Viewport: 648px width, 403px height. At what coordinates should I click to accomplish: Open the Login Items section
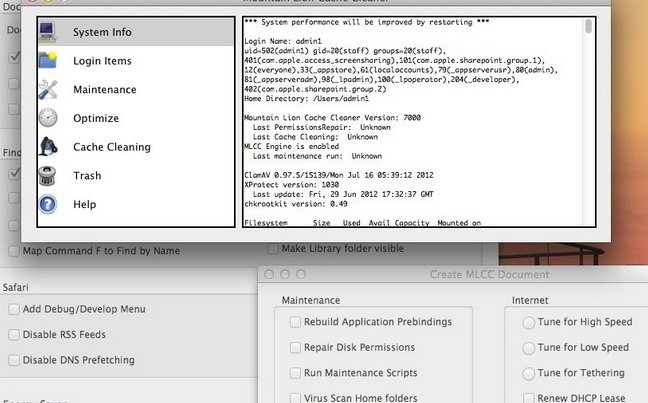coord(136,61)
